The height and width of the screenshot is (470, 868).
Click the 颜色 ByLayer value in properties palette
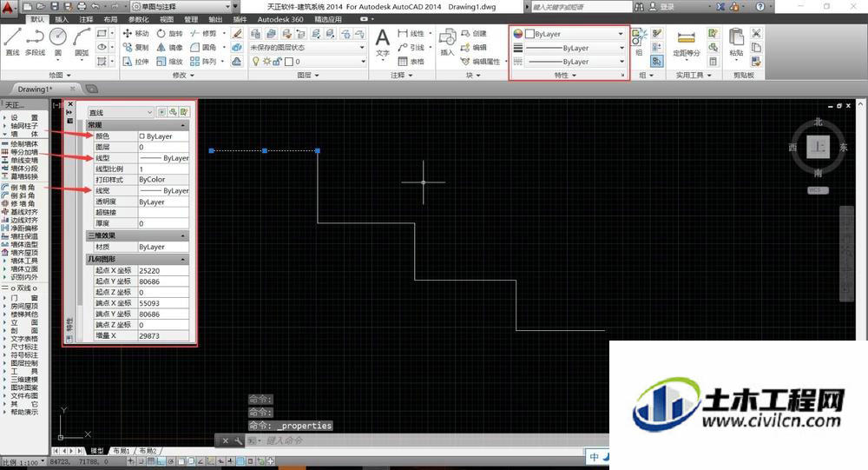163,136
